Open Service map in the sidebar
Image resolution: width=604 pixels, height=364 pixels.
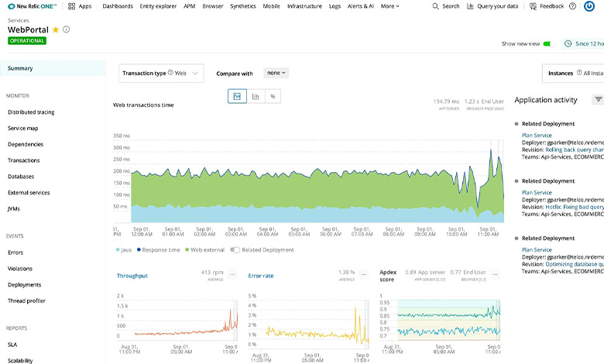[x=22, y=129]
